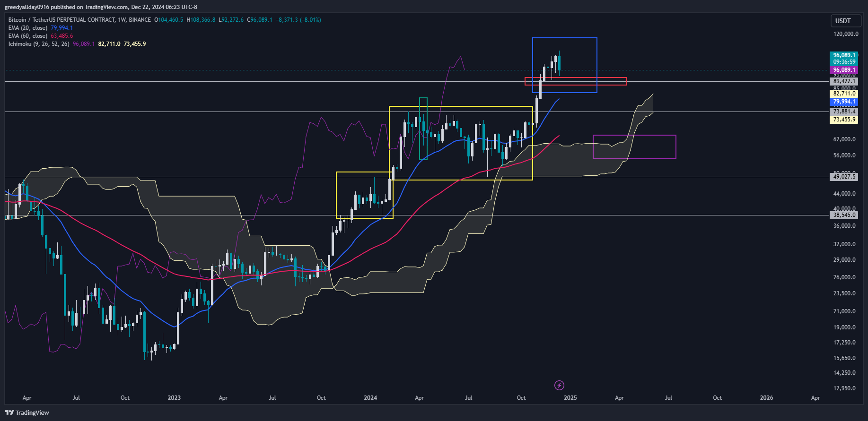Viewport: 868px width, 421px height.
Task: Click the EMA 60 value 63,485.6
Action: (62, 36)
